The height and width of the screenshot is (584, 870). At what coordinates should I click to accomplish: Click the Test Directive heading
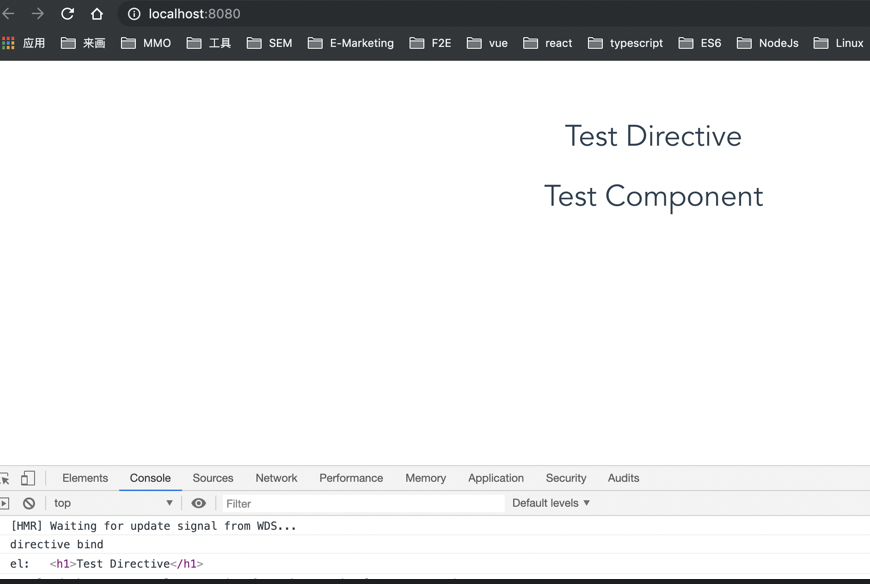653,136
